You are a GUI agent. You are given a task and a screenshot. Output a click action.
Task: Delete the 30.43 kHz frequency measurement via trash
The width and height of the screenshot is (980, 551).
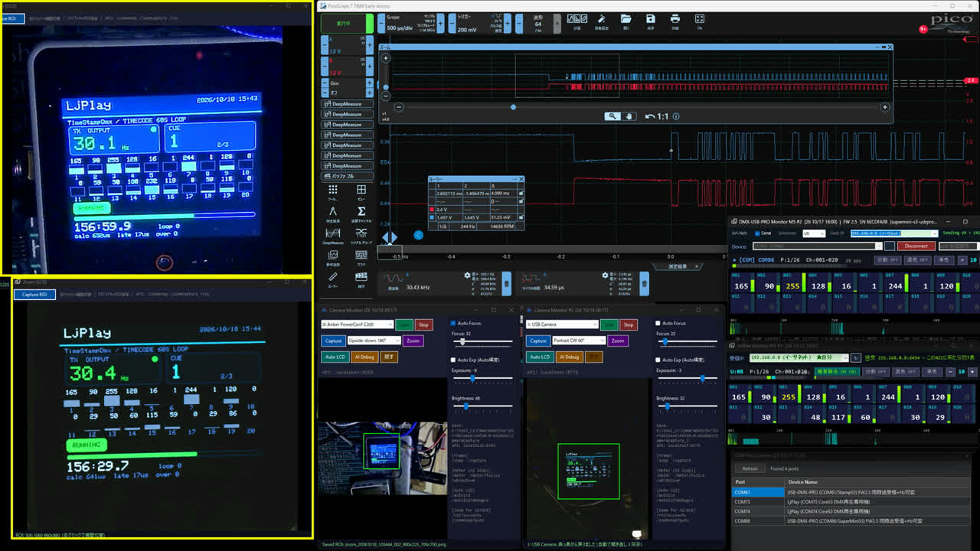point(506,284)
